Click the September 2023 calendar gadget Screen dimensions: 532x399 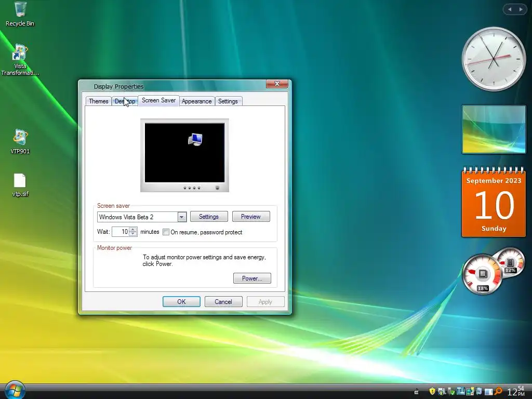click(494, 202)
